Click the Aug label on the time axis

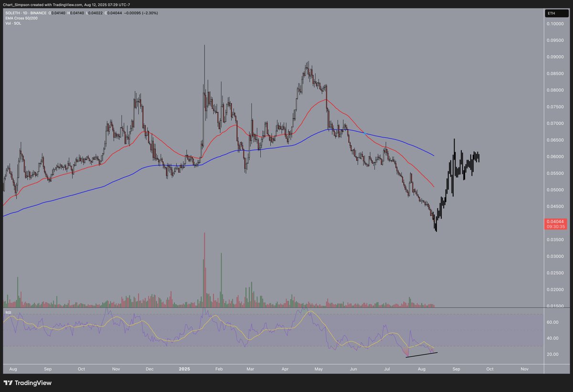click(13, 369)
